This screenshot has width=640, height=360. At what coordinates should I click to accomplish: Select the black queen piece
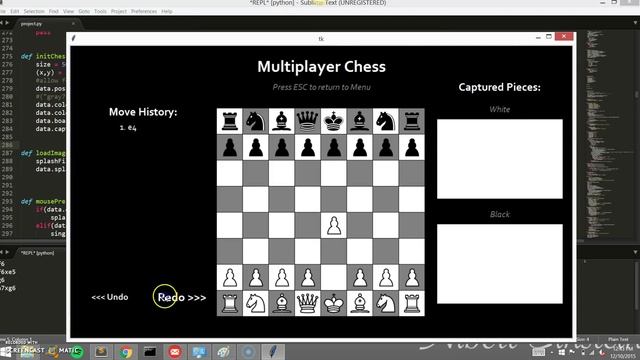coord(308,121)
